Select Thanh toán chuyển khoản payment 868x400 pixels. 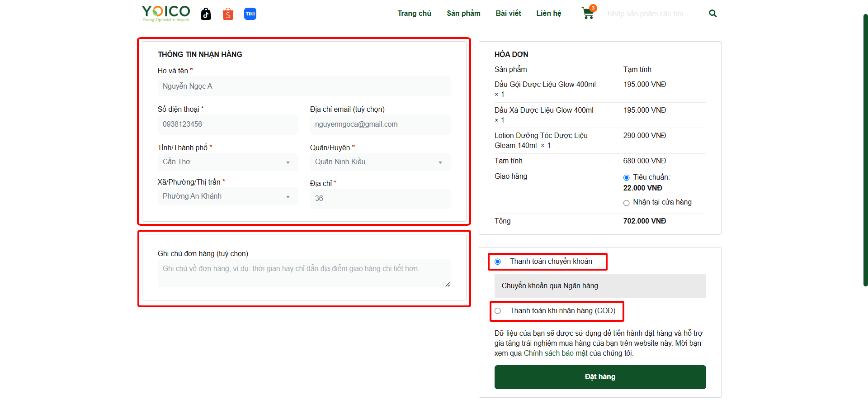pos(498,262)
